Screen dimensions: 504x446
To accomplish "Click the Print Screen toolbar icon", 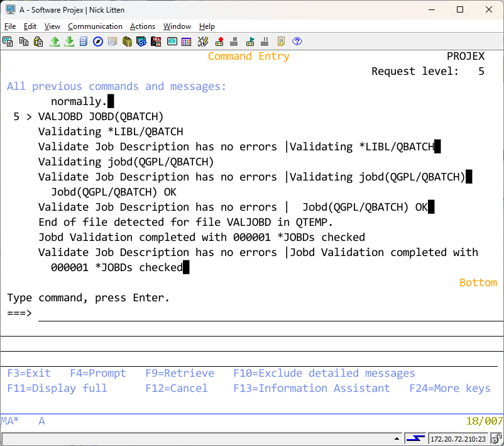I will (8, 42).
